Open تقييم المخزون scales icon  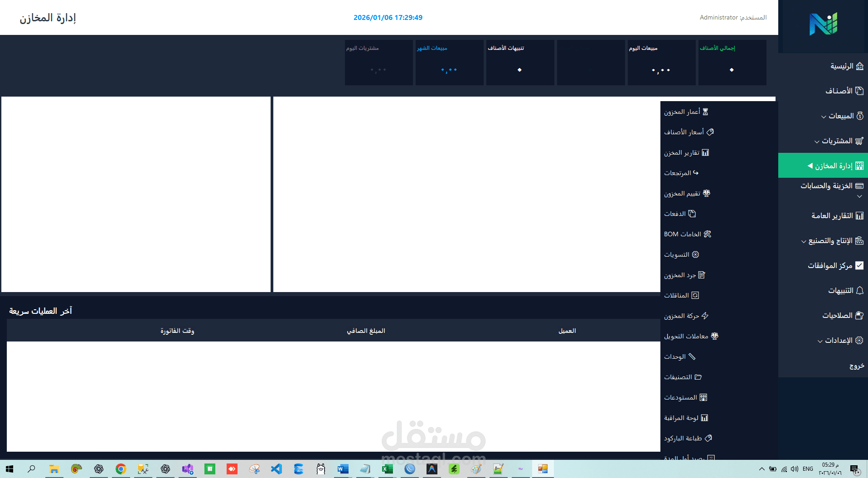click(x=706, y=193)
